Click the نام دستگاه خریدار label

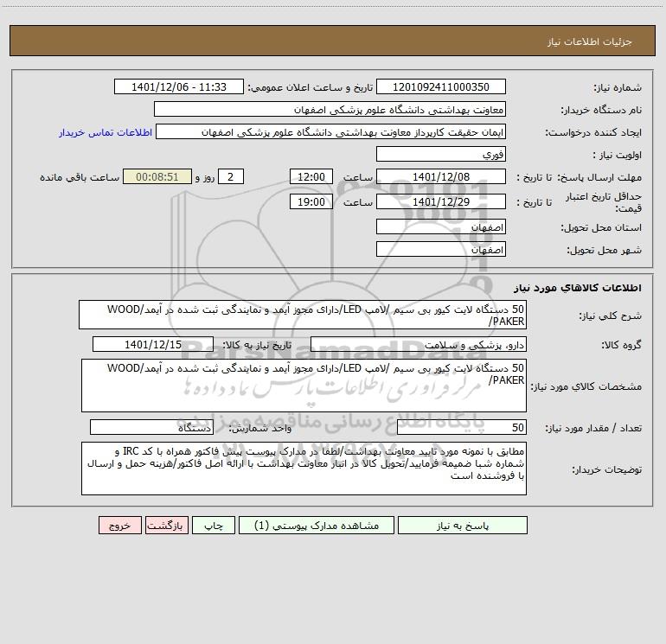pyautogui.click(x=601, y=110)
